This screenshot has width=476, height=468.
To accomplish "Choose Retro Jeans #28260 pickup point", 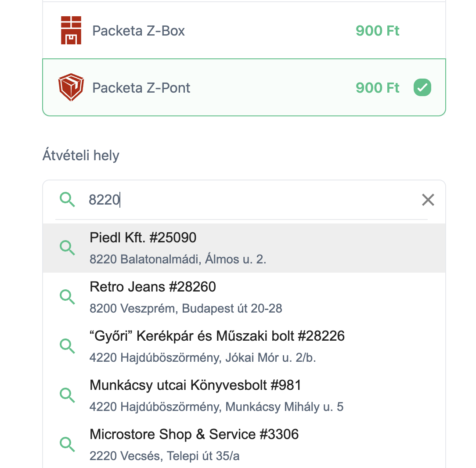I will click(153, 287).
